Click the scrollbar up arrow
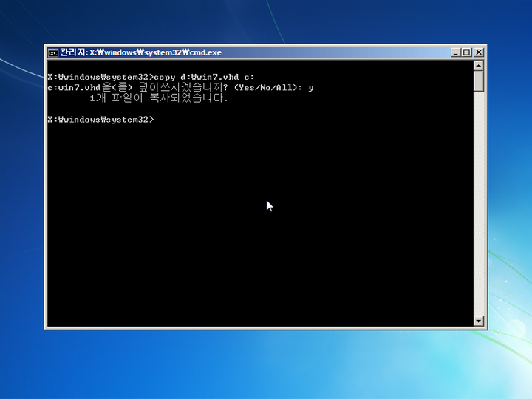The image size is (532, 399). pos(478,66)
